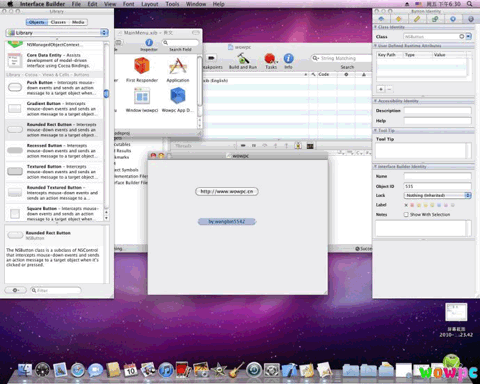480x384 pixels.
Task: Click the String Matching search field
Action: coord(341,58)
